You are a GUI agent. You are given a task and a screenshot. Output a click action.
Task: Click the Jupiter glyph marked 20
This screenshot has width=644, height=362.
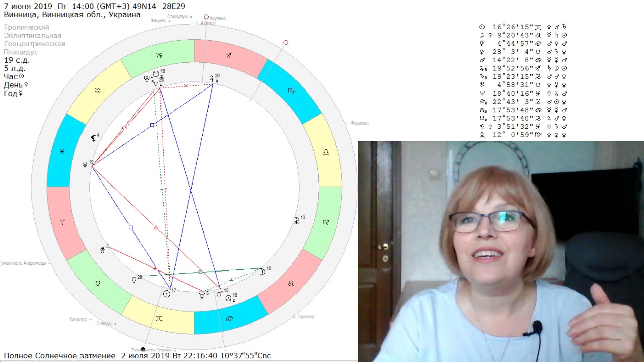tap(212, 78)
